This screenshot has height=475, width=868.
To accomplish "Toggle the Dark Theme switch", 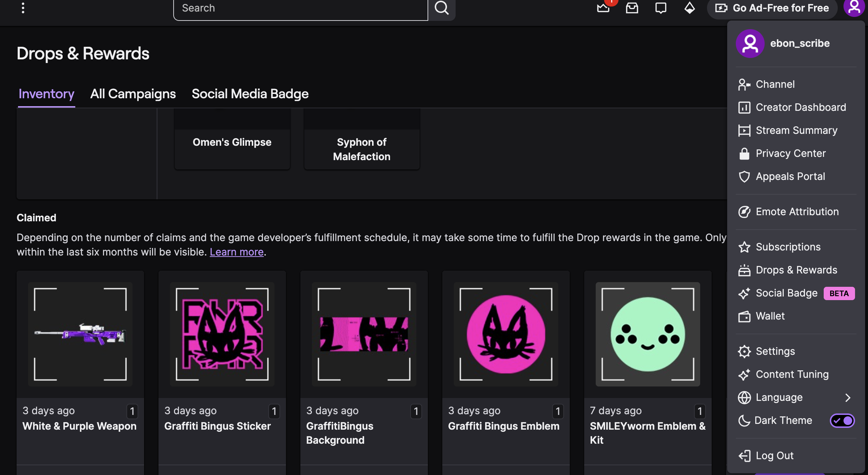I will (x=842, y=420).
